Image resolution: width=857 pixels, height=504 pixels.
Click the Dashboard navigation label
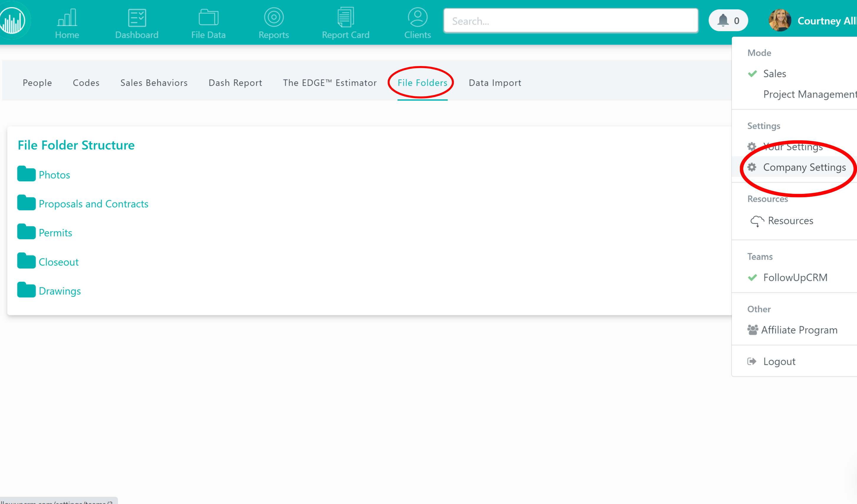[137, 35]
